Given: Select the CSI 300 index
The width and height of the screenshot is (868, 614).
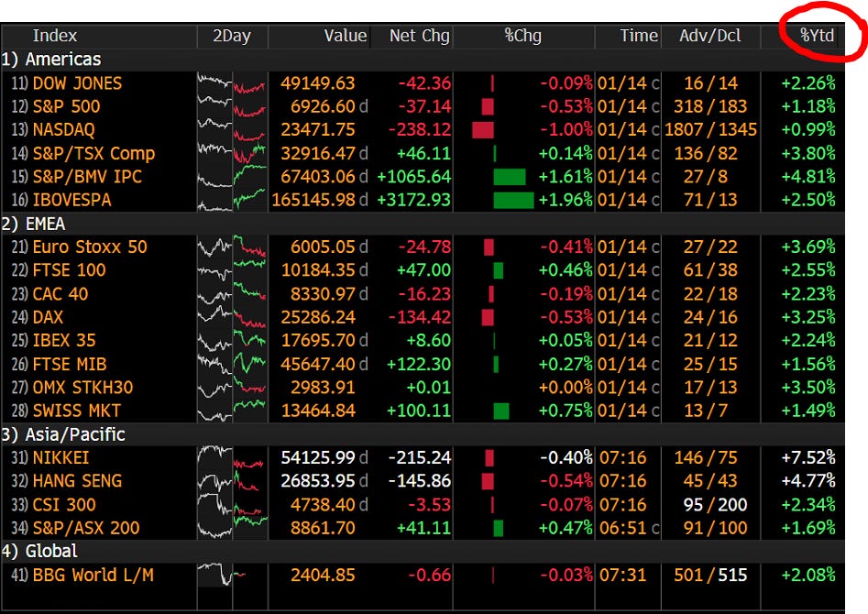Looking at the screenshot, I should pyautogui.click(x=63, y=505).
